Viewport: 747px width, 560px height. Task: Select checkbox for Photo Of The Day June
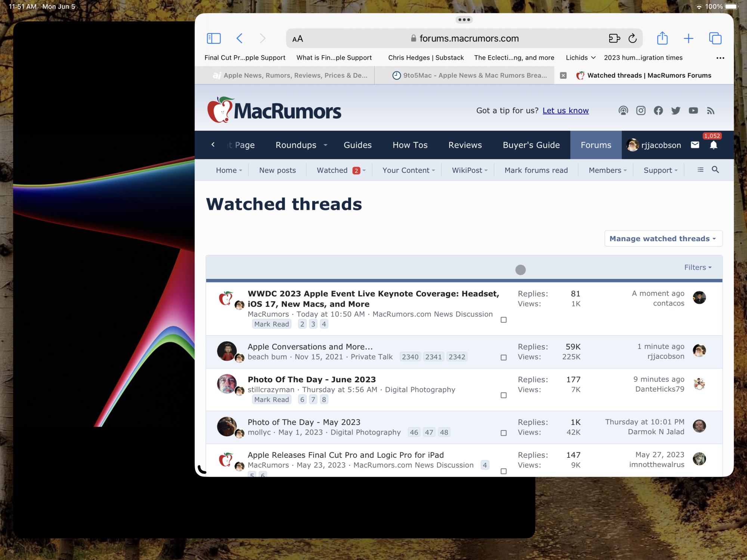click(x=503, y=395)
